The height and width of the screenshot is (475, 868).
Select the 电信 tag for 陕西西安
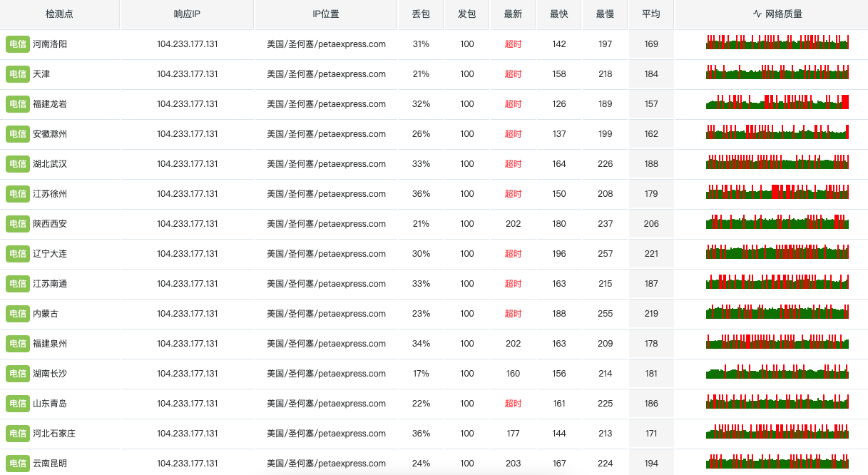[x=18, y=224]
